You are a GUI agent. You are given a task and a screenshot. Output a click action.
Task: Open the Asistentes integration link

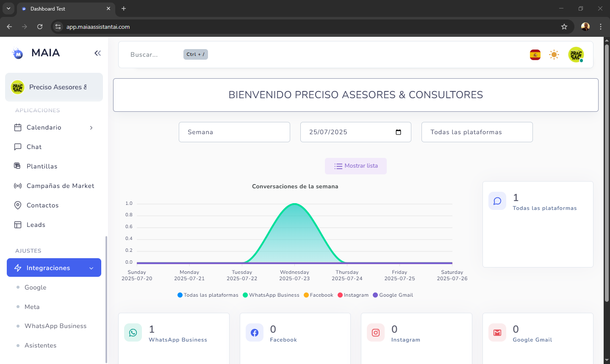pos(40,345)
